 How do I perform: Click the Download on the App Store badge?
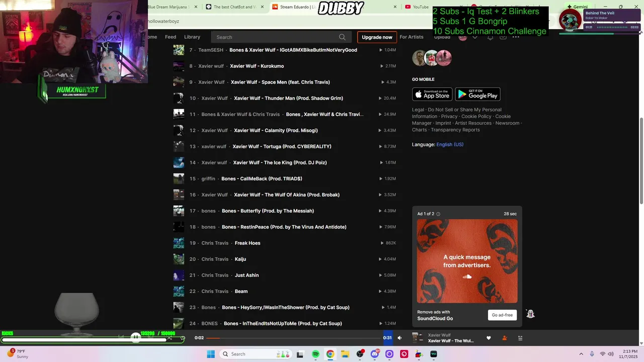(432, 94)
